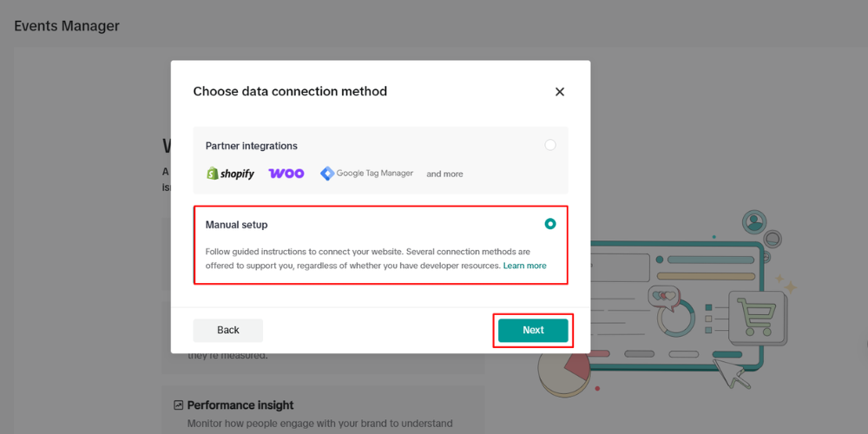
Task: Select the Partner integrations radio button
Action: tap(550, 145)
